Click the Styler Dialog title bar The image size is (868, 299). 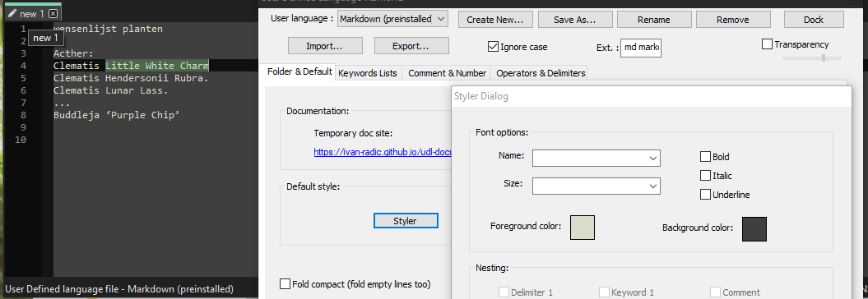tap(652, 96)
